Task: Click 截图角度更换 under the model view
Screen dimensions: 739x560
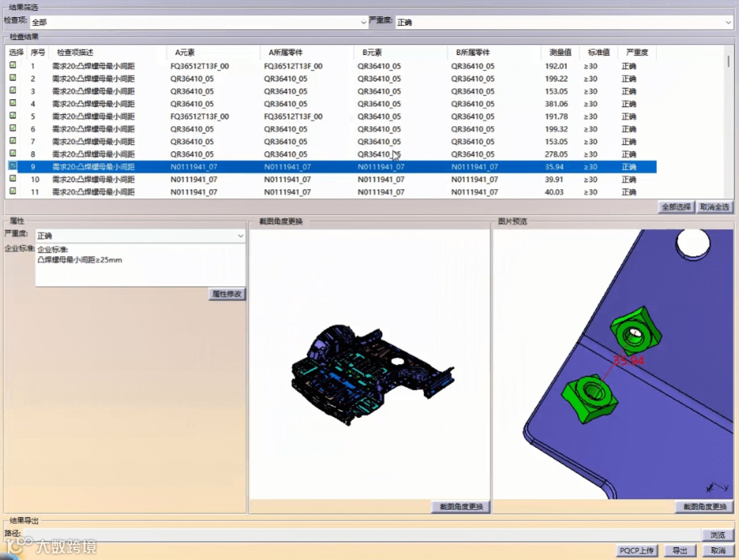Action: [x=461, y=506]
